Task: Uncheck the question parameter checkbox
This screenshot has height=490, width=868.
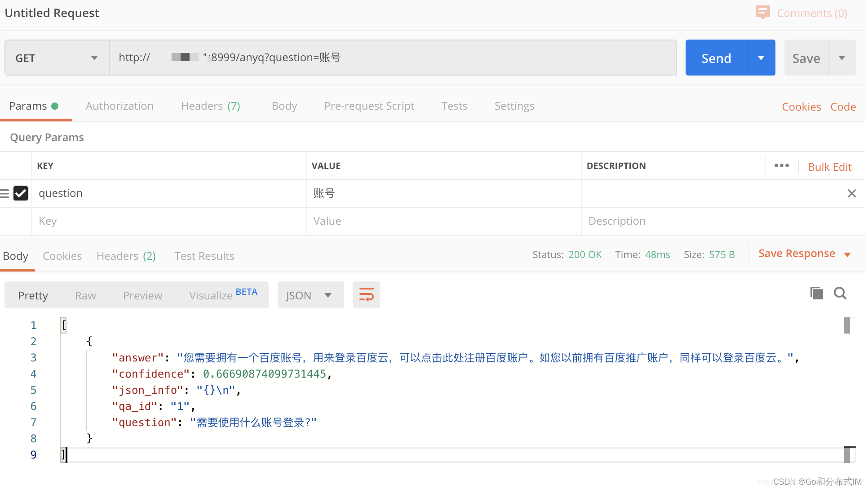Action: [x=21, y=193]
